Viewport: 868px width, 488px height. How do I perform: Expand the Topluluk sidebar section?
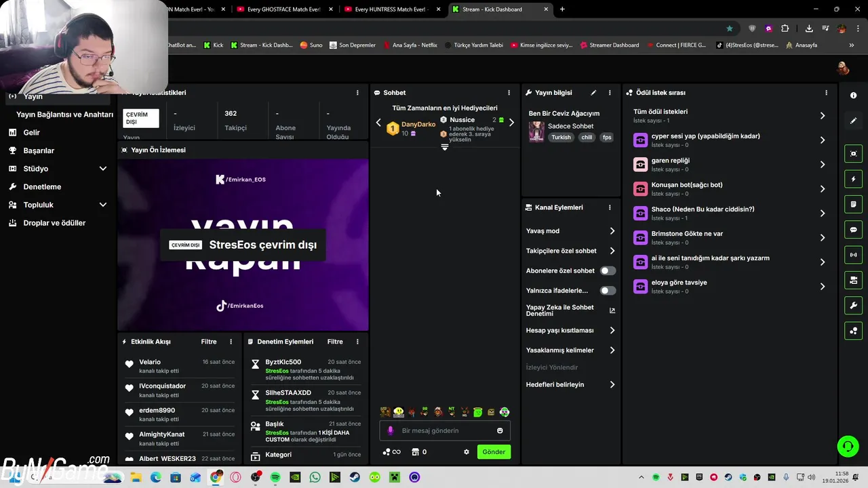[103, 205]
